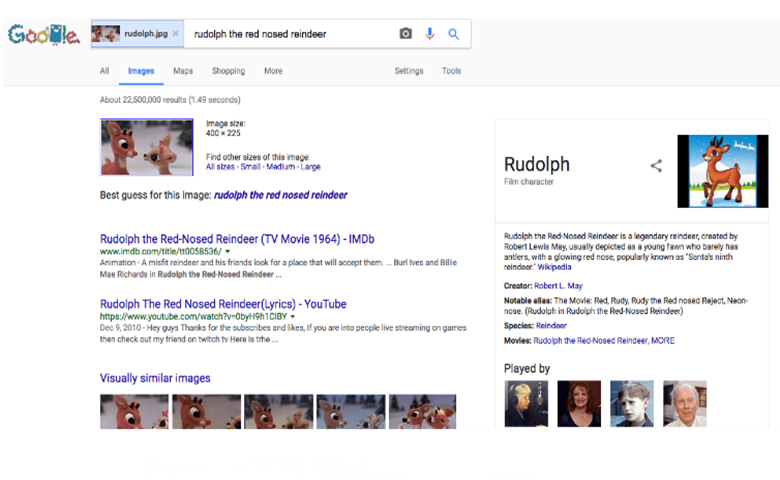Open the More menu
The image size is (780, 480).
tap(273, 71)
